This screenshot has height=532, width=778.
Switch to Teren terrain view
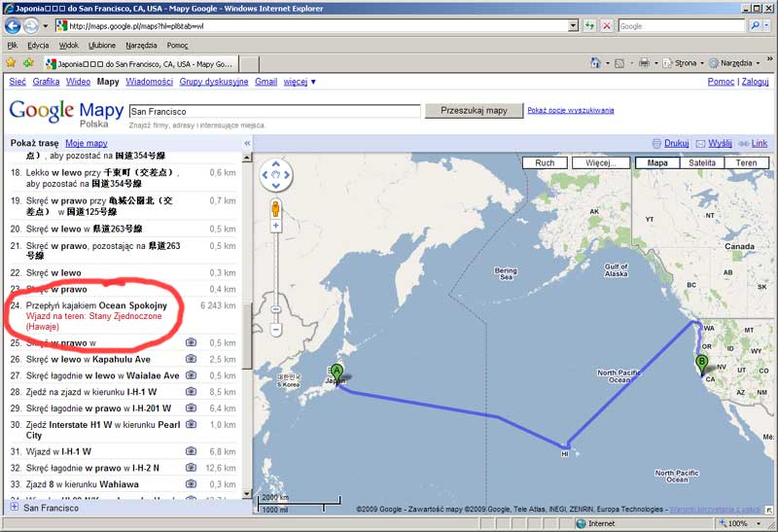(746, 162)
